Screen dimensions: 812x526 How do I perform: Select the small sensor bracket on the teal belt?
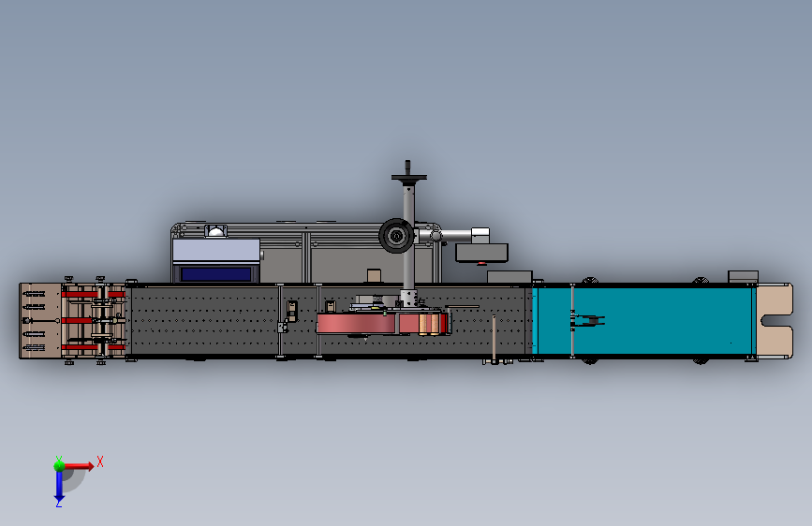click(x=589, y=320)
